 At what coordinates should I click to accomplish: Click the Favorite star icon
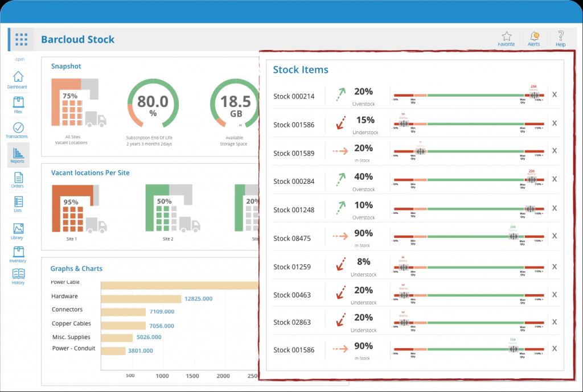tap(506, 37)
